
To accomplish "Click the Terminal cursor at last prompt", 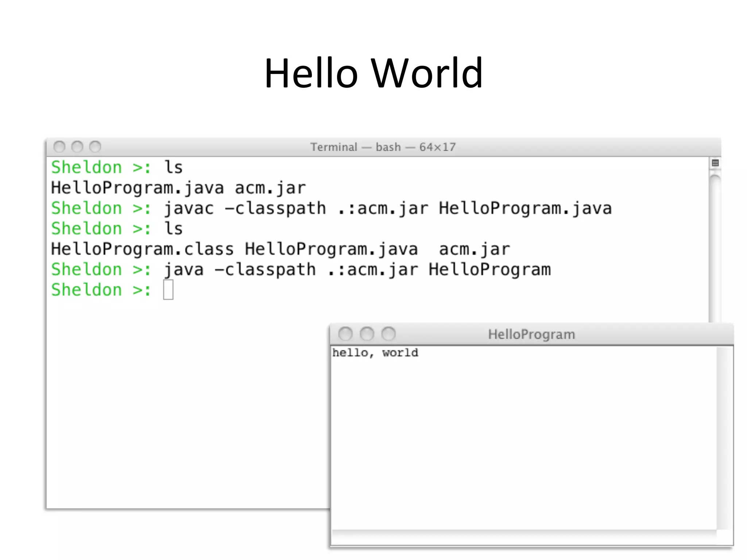I will 168,290.
